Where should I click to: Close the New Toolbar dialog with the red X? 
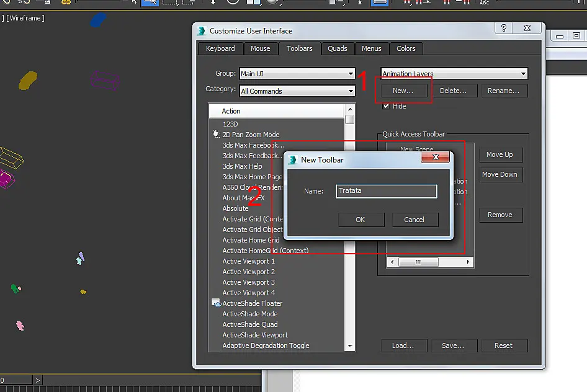point(435,157)
